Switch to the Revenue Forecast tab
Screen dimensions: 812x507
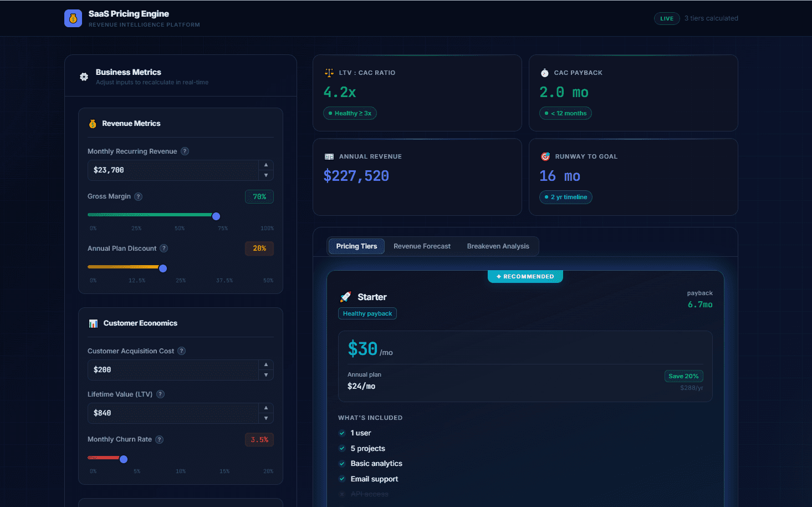422,246
